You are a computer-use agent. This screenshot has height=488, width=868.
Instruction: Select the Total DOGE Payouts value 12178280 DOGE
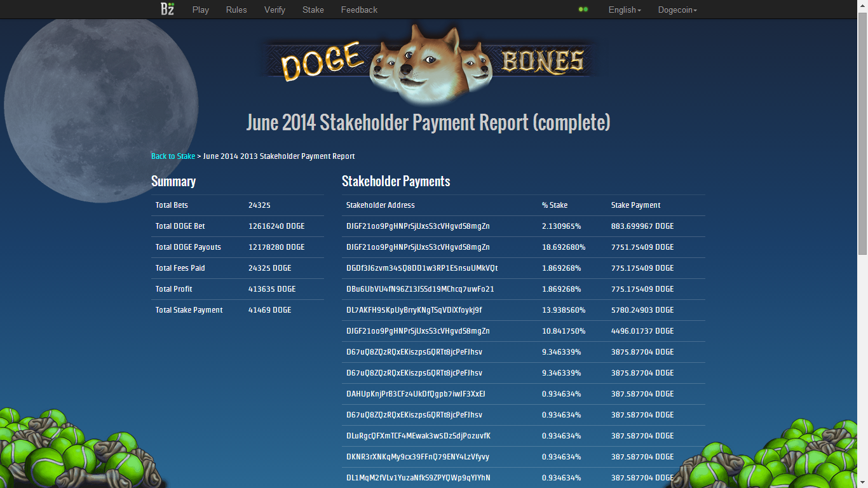click(276, 247)
